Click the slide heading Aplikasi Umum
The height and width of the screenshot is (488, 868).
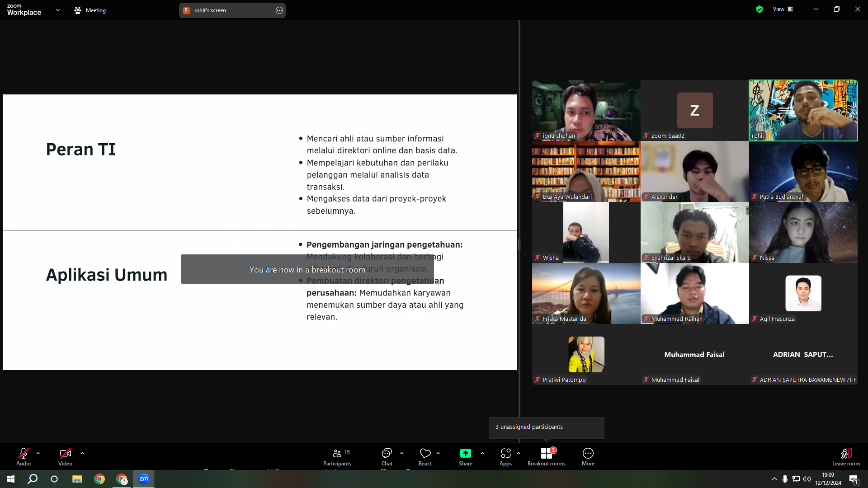[x=107, y=275]
